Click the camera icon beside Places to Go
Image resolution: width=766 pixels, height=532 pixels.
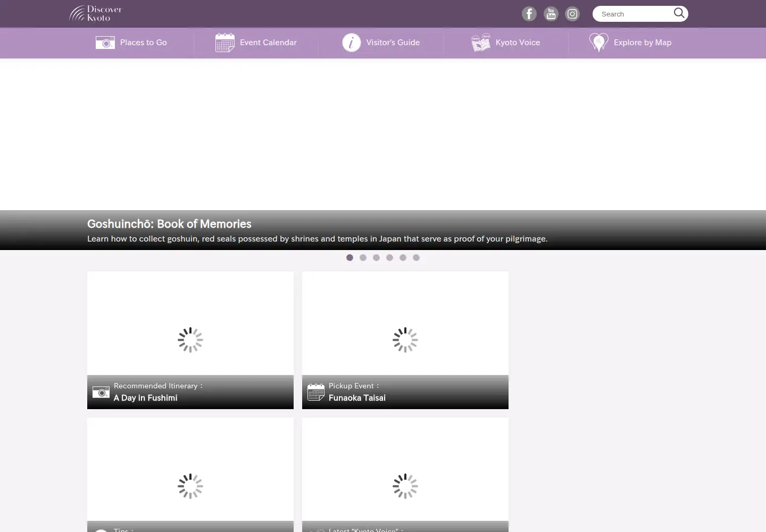105,43
